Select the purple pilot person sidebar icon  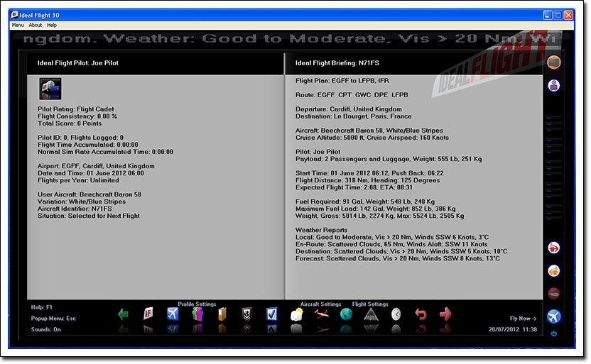coord(553,85)
